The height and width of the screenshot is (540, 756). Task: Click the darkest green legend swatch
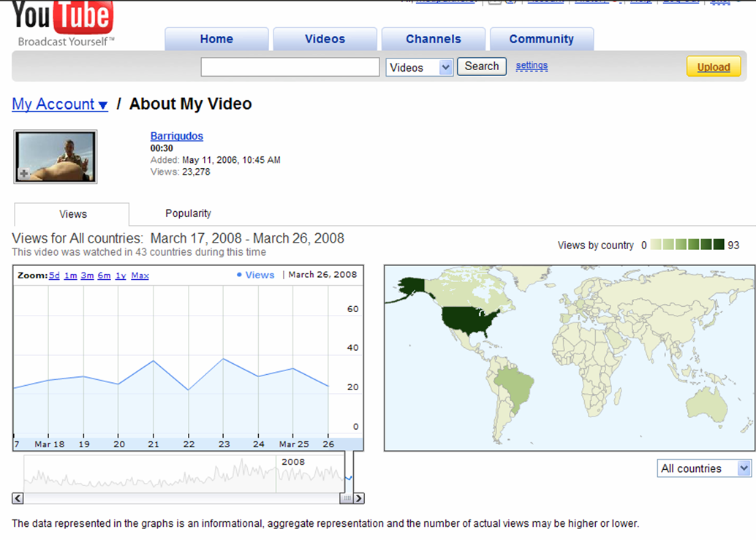click(x=719, y=244)
